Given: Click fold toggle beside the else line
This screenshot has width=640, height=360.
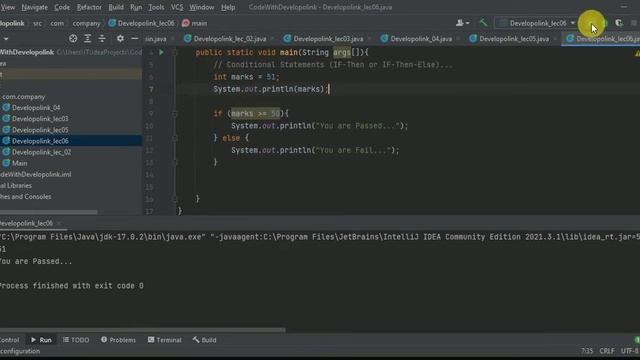Looking at the screenshot, I should [175, 138].
